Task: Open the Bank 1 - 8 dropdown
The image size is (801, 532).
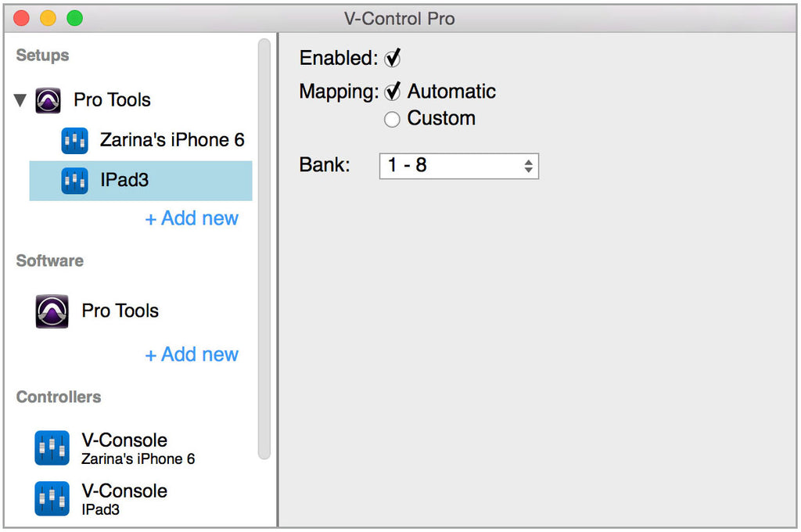Action: (x=458, y=166)
